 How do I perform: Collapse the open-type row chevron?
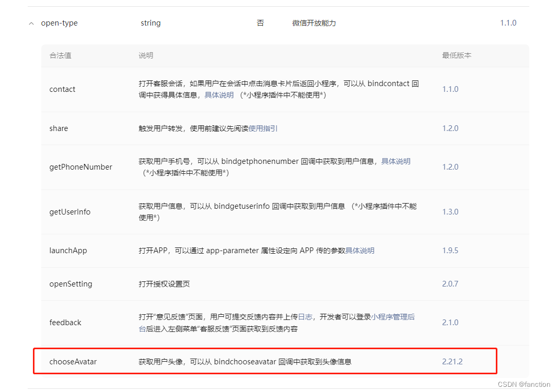click(31, 23)
